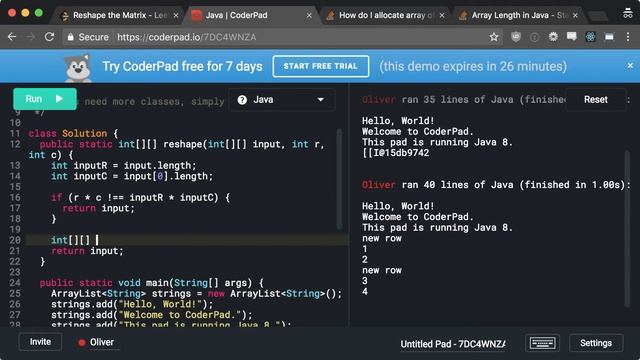Click the demo expires in 26 minutes text
640x360 pixels.
[473, 66]
